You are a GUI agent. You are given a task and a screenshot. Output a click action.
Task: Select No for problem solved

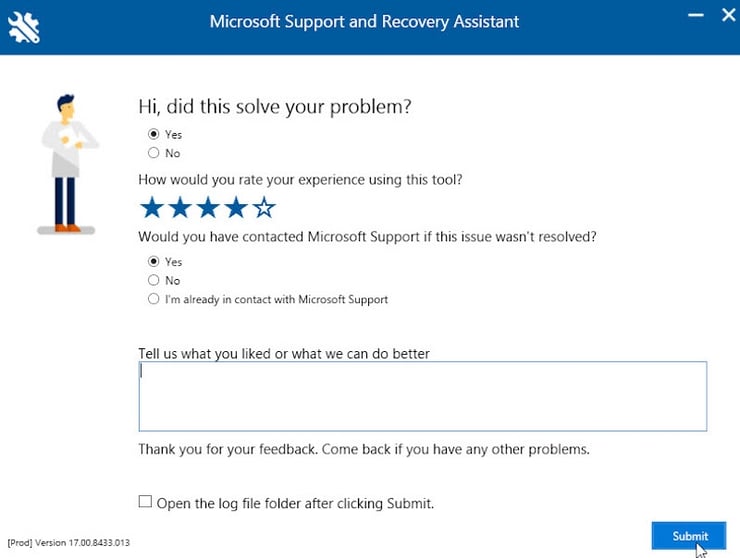[154, 153]
